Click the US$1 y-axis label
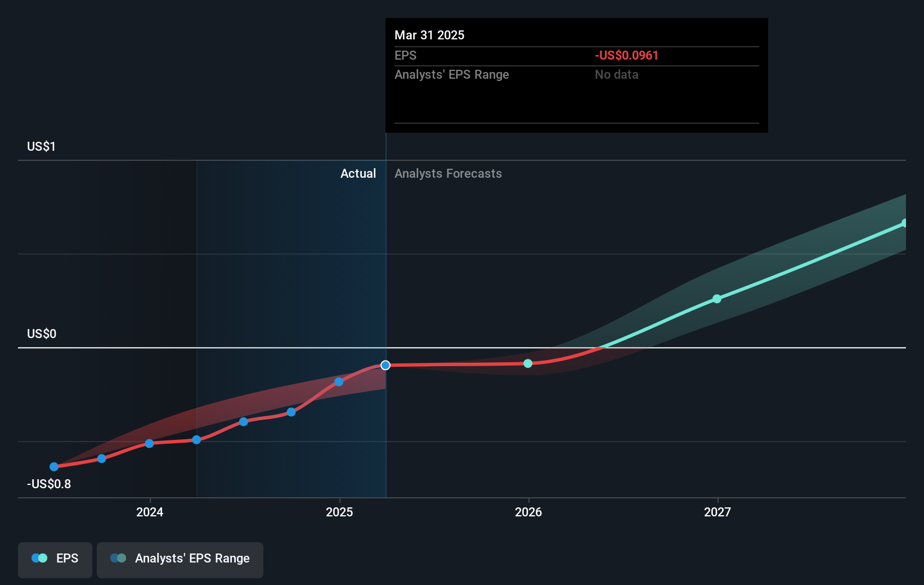 click(x=42, y=147)
